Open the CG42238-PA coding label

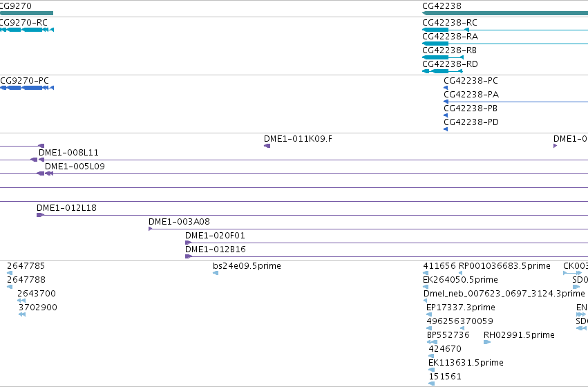click(x=471, y=95)
